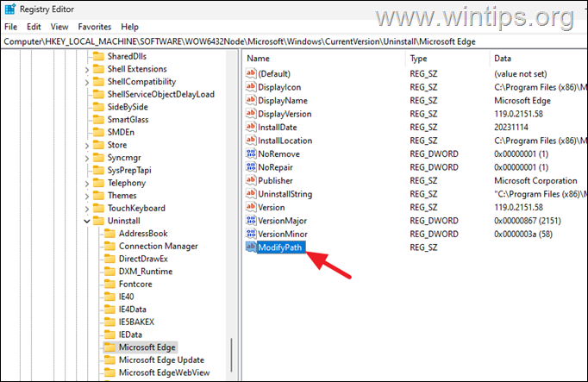Select the DirectDrawEx key
588x382 pixels.
coord(143,259)
